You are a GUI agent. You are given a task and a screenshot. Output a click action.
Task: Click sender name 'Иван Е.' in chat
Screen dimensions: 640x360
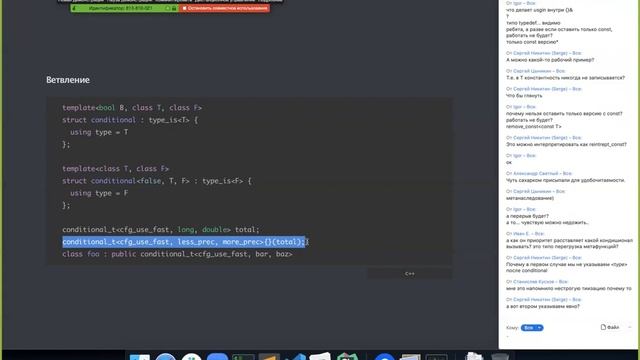click(523, 234)
